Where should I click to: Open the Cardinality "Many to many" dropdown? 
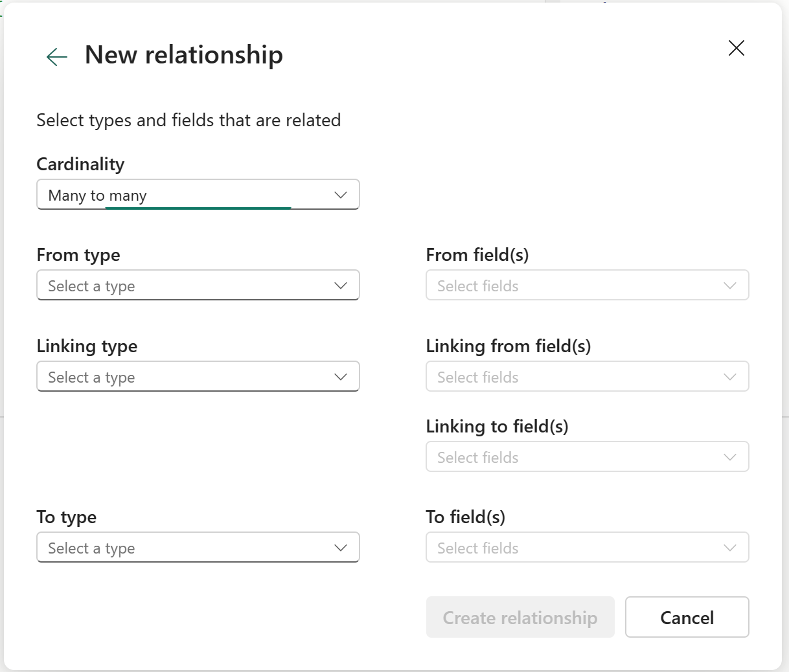click(x=188, y=195)
